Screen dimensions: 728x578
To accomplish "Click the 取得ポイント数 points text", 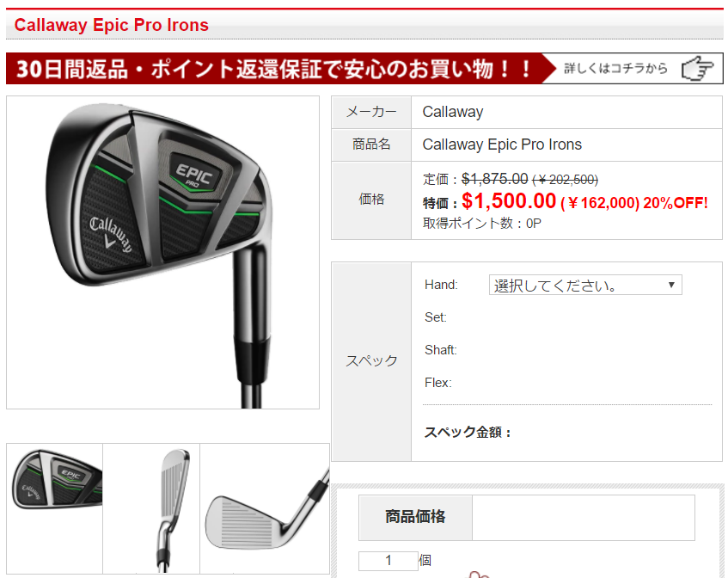I will [x=482, y=224].
